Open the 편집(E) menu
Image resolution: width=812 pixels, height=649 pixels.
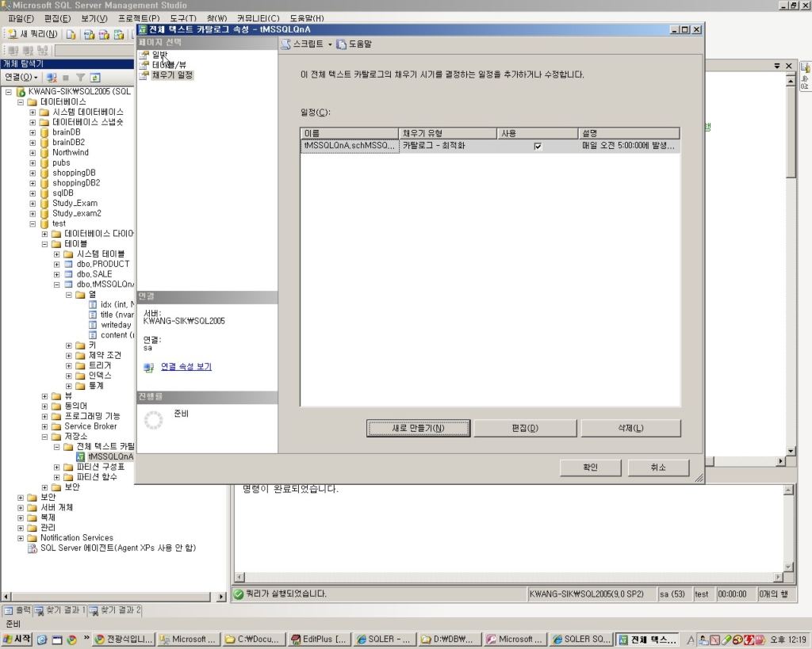coord(57,18)
